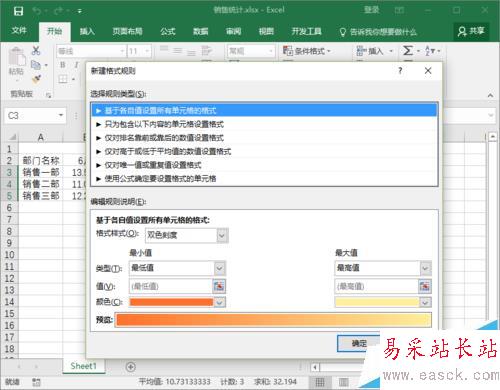
Task: Click the orange minimum color swatch
Action: tap(171, 302)
